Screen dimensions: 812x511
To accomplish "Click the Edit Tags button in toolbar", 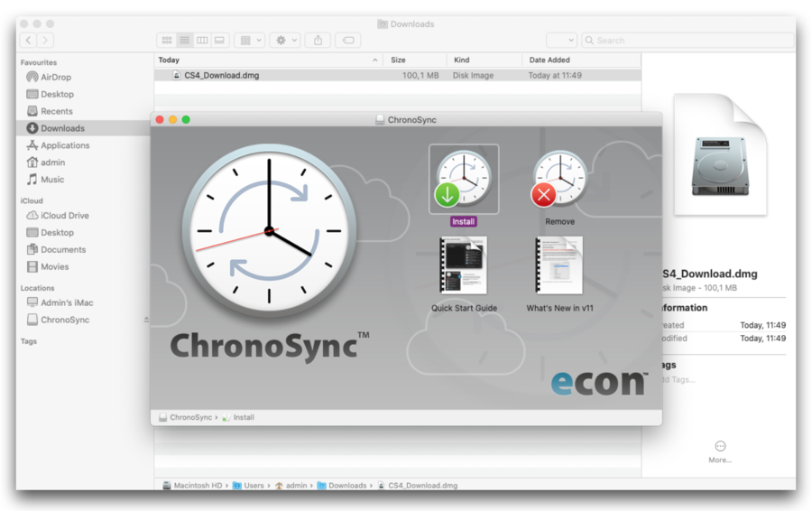I will click(348, 40).
